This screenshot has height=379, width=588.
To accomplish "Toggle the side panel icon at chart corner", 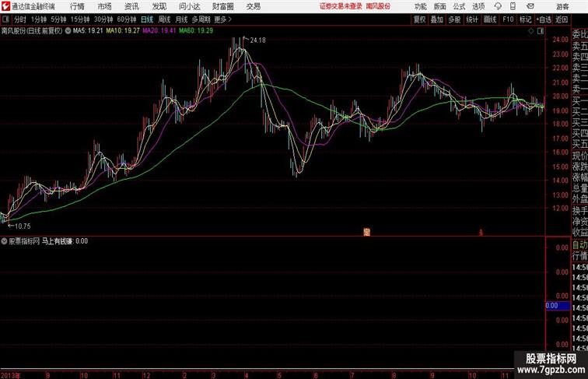I will pos(541,31).
